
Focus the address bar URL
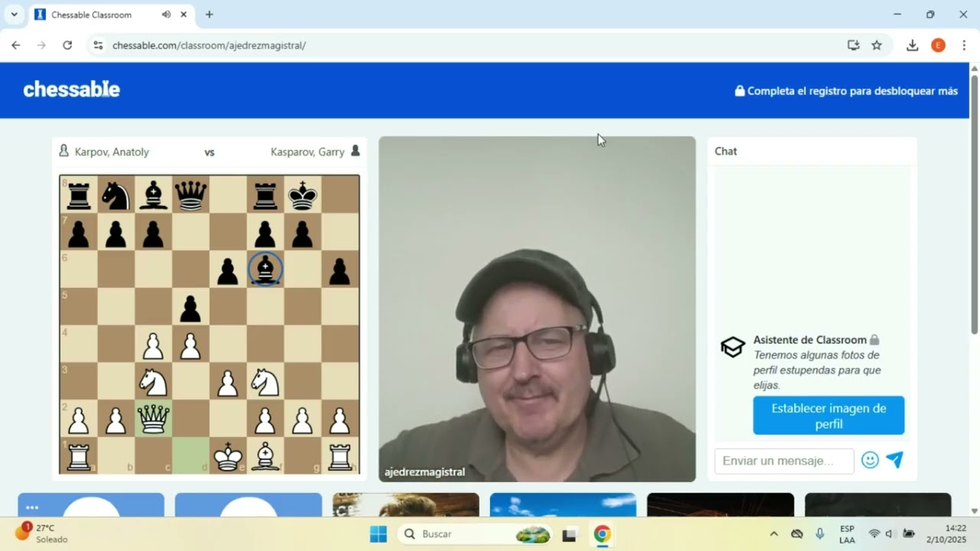pos(209,45)
